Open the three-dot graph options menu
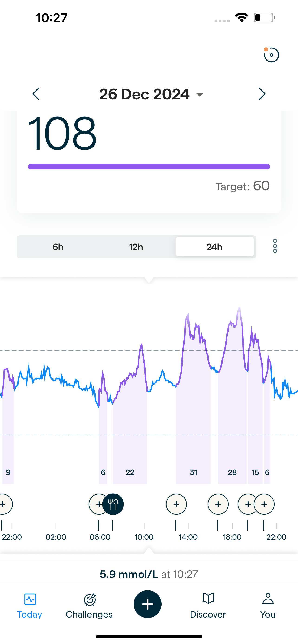This screenshot has width=298, height=644. click(x=275, y=246)
